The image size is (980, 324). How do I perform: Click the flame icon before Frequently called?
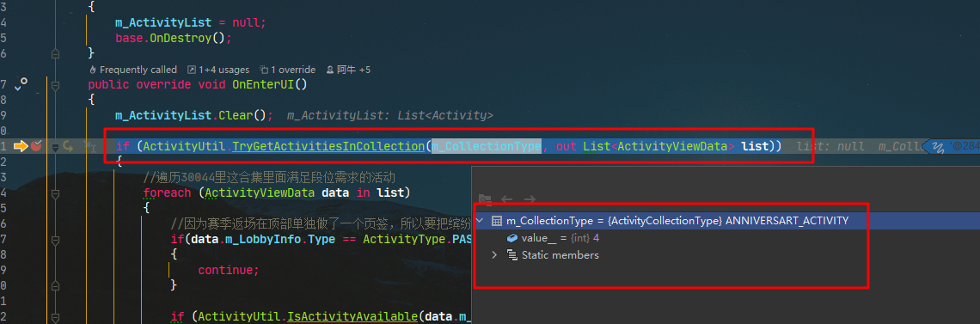click(93, 70)
